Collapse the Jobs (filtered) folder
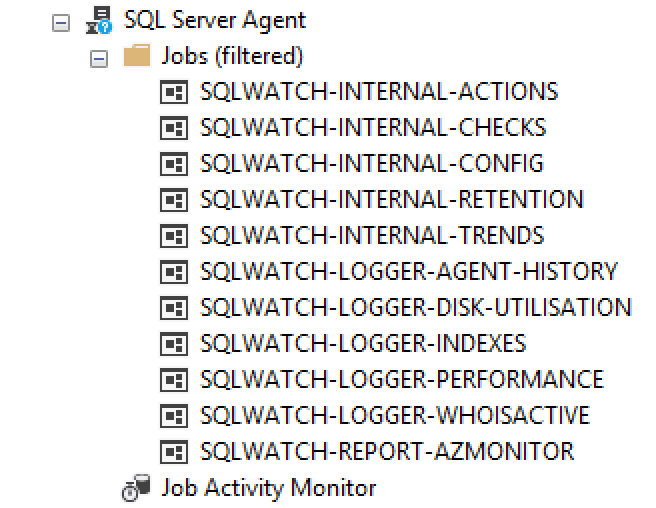Screen dimensions: 656x508 tap(99, 59)
